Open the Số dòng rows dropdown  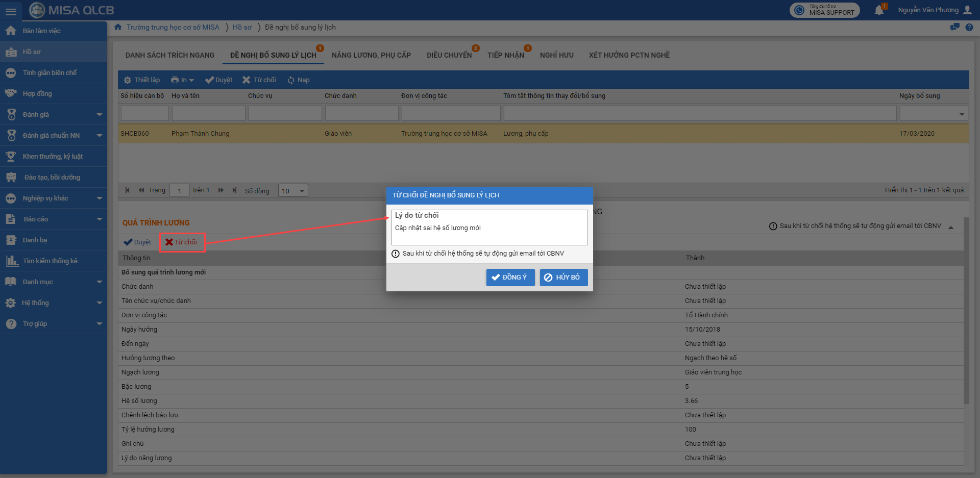click(x=293, y=191)
